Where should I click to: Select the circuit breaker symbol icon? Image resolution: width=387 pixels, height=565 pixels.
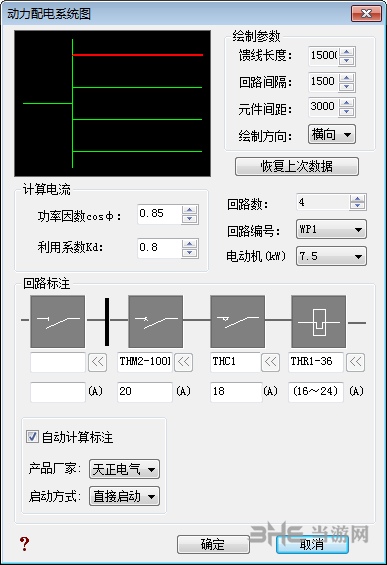pos(156,321)
